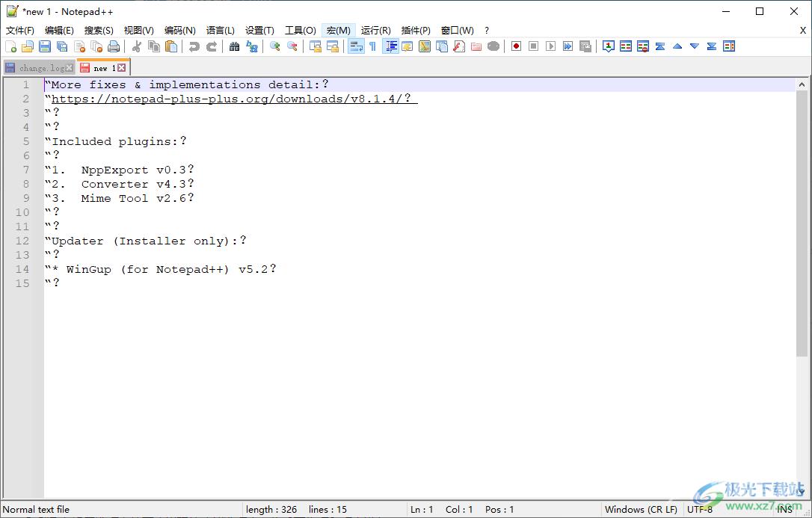Click the UTF-8 encoding status entry
Viewport: 812px width, 518px height.
pos(700,510)
